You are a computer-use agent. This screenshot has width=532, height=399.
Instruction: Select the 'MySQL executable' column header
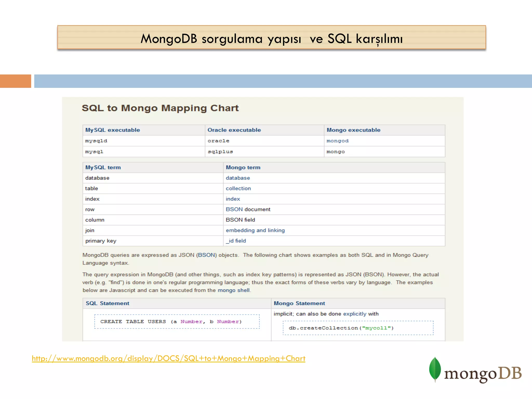coord(144,130)
